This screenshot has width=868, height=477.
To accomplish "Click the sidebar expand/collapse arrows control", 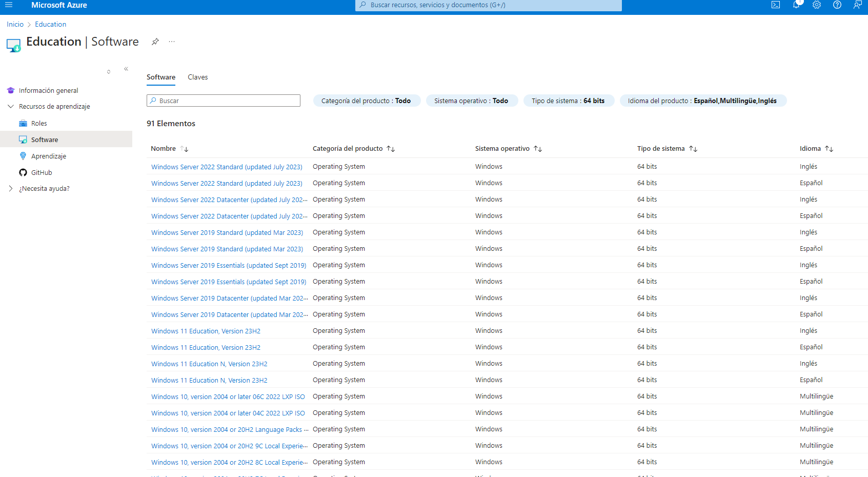I will [109, 72].
